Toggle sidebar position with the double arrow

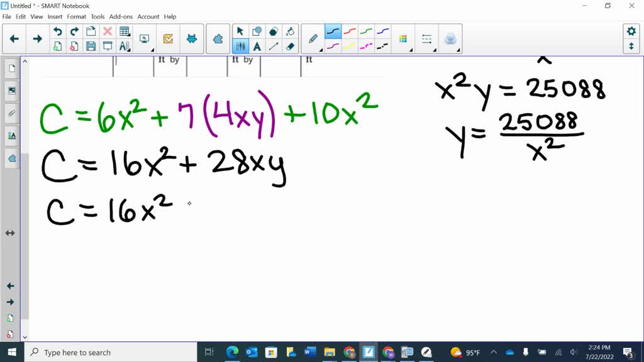click(x=10, y=233)
